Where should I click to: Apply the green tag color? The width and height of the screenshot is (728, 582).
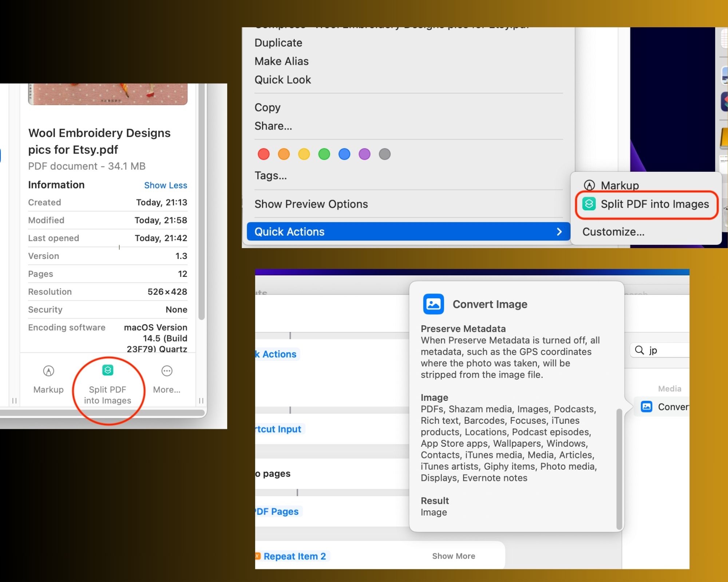coord(324,154)
